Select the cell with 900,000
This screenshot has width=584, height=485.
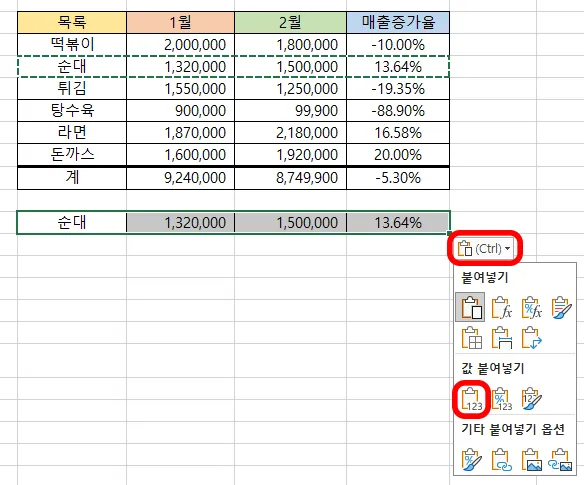(x=180, y=111)
